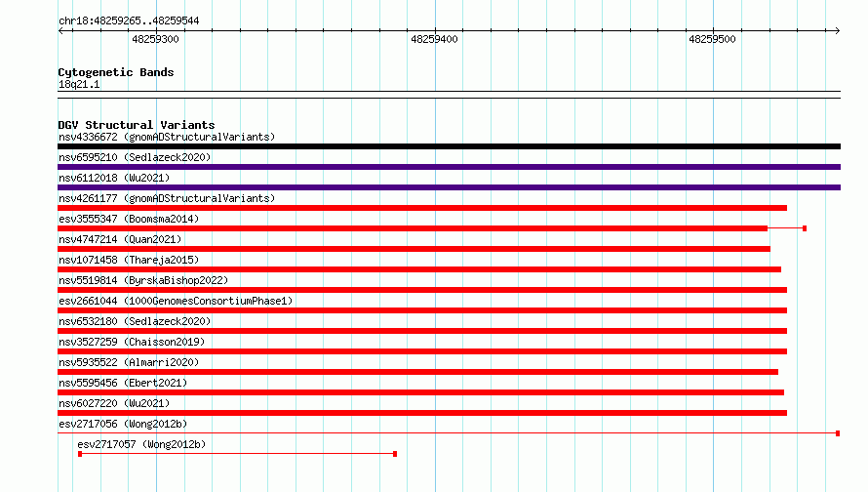Click the red bar for nsv6027220
The width and height of the screenshot is (868, 492).
click(422, 413)
